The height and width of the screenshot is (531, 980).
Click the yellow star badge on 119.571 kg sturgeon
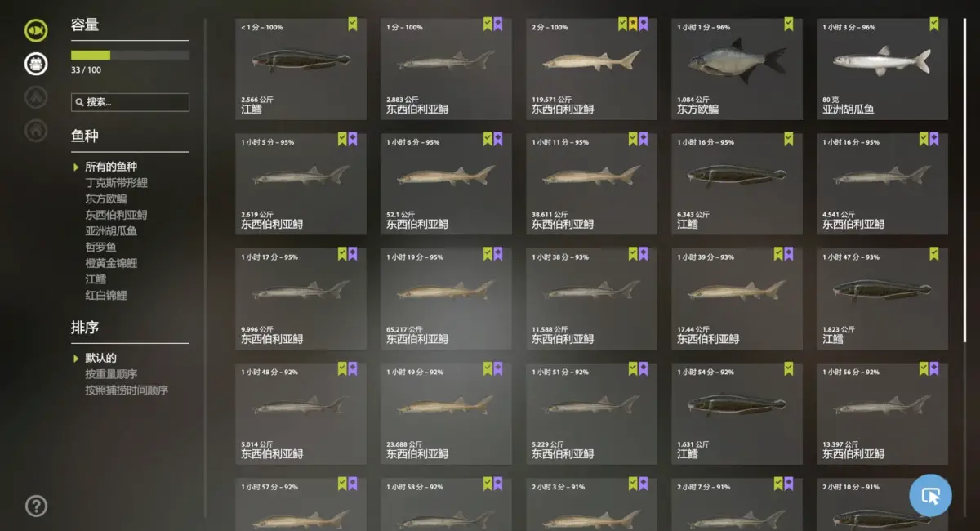coord(633,25)
